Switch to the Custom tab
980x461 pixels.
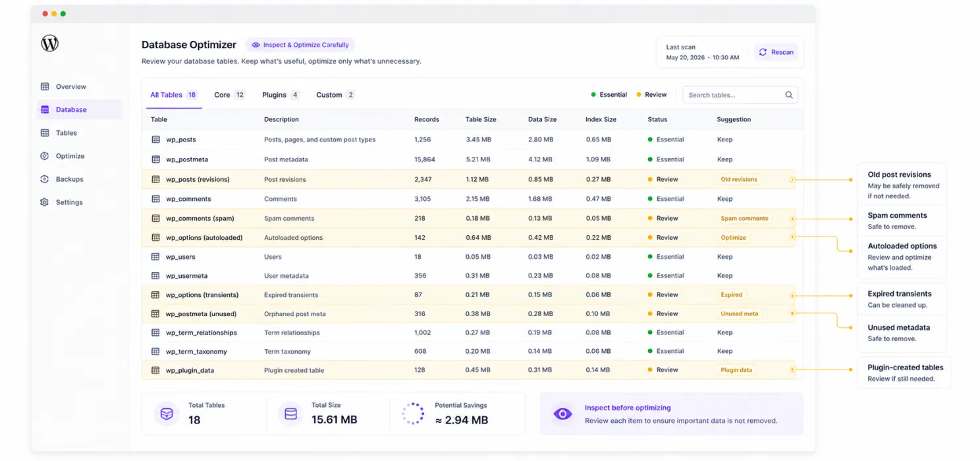(335, 95)
